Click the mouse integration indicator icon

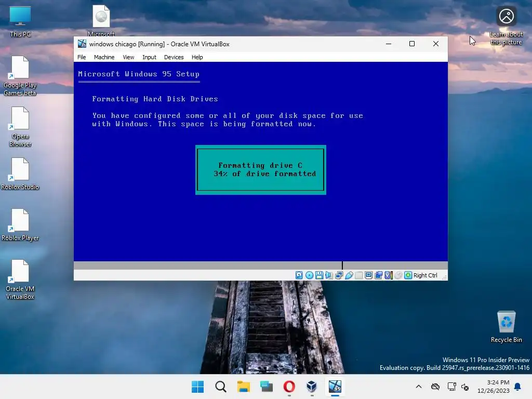(398, 275)
